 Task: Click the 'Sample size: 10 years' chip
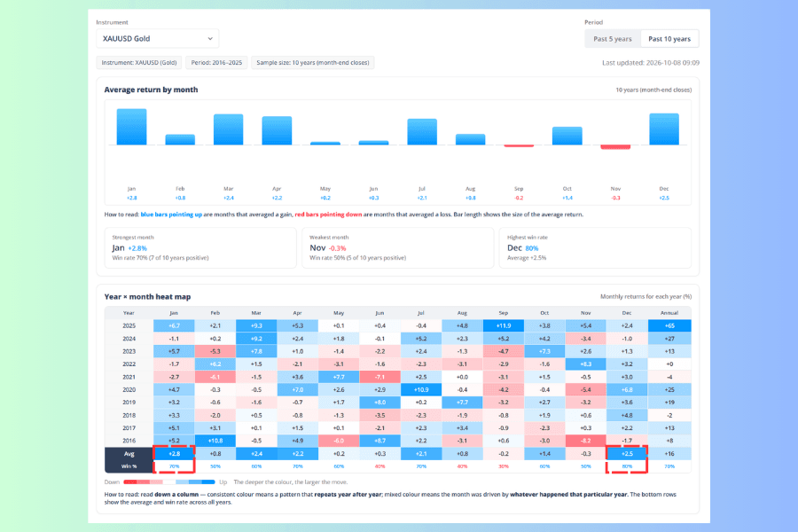pos(312,63)
